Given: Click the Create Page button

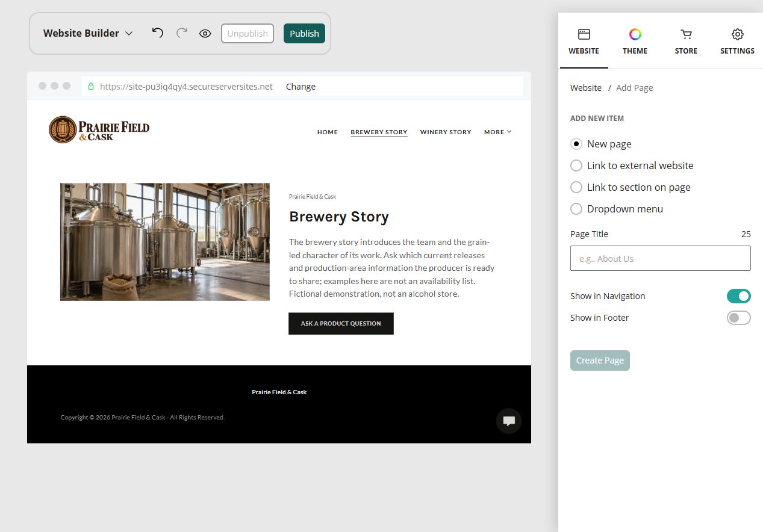Looking at the screenshot, I should point(600,360).
